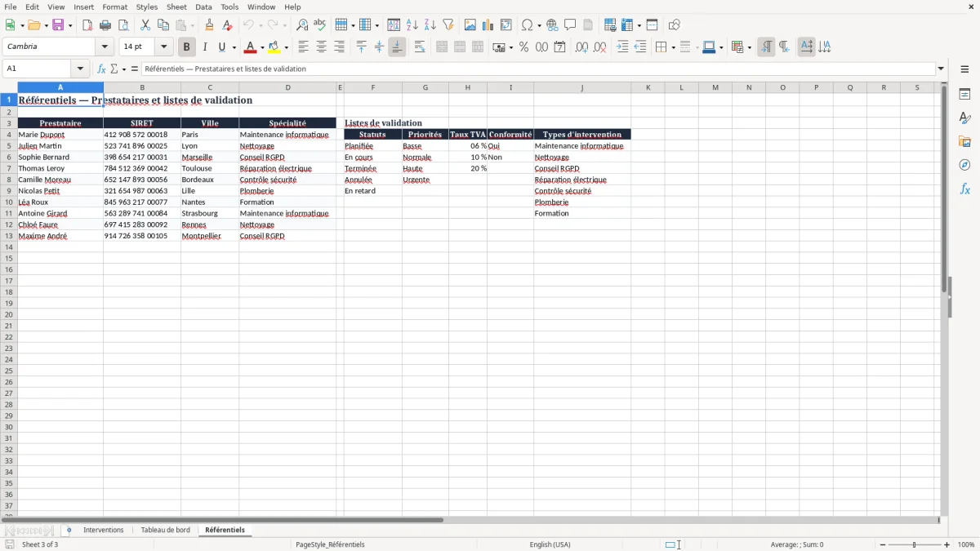Image resolution: width=980 pixels, height=551 pixels.
Task: Open the File menu
Action: tap(11, 7)
